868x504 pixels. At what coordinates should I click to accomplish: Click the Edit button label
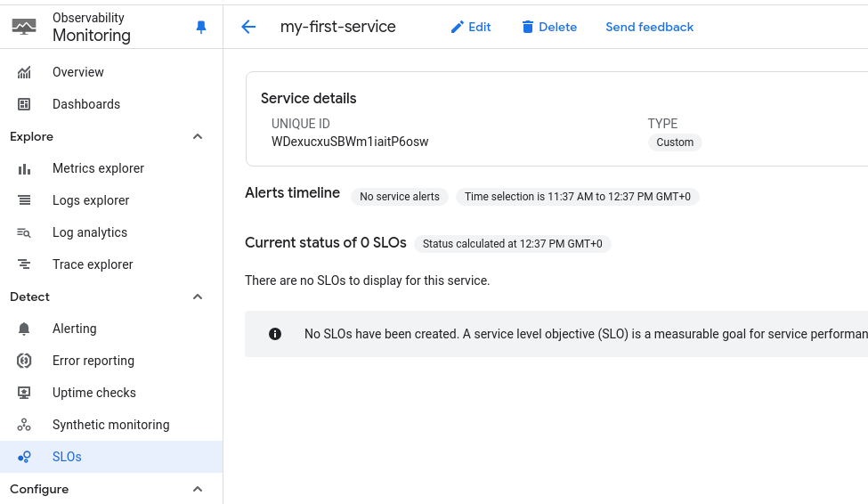(479, 27)
